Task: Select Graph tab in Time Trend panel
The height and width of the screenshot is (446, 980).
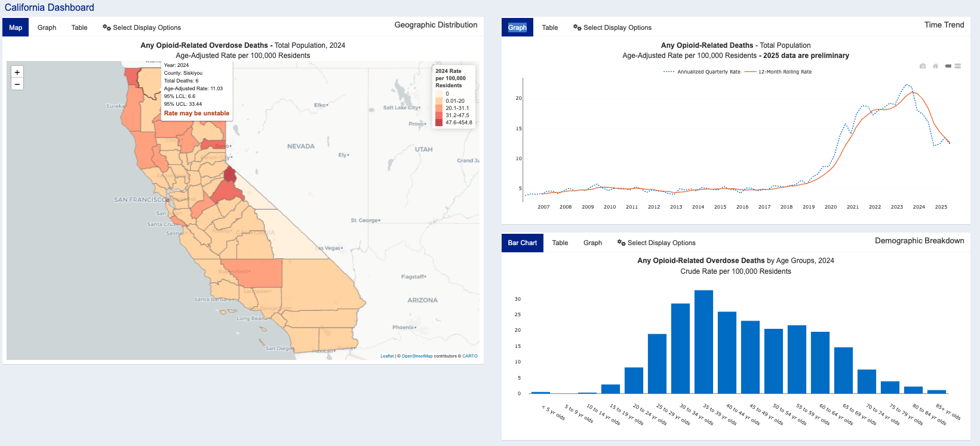Action: [517, 28]
